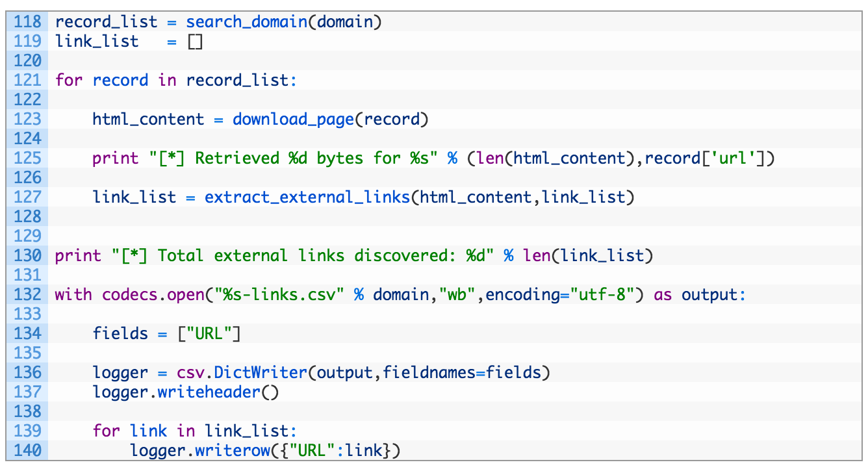The image size is (868, 469).
Task: Click line number 118 in gutter
Action: pos(27,22)
